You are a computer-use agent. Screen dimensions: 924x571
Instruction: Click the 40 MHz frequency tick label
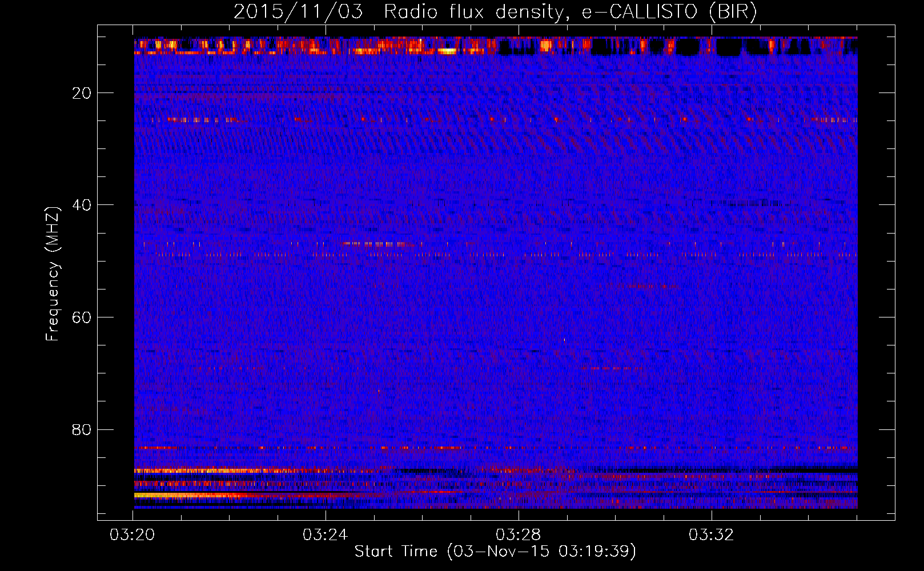click(x=82, y=205)
